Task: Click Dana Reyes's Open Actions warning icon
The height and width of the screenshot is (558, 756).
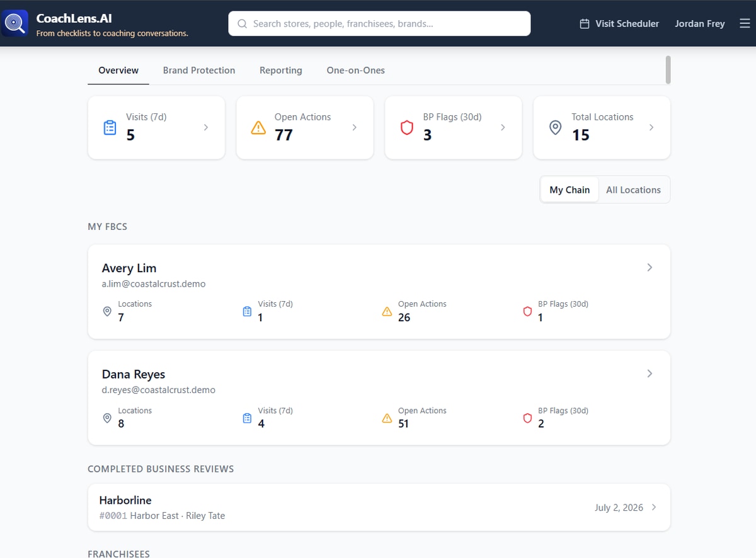Action: (387, 418)
